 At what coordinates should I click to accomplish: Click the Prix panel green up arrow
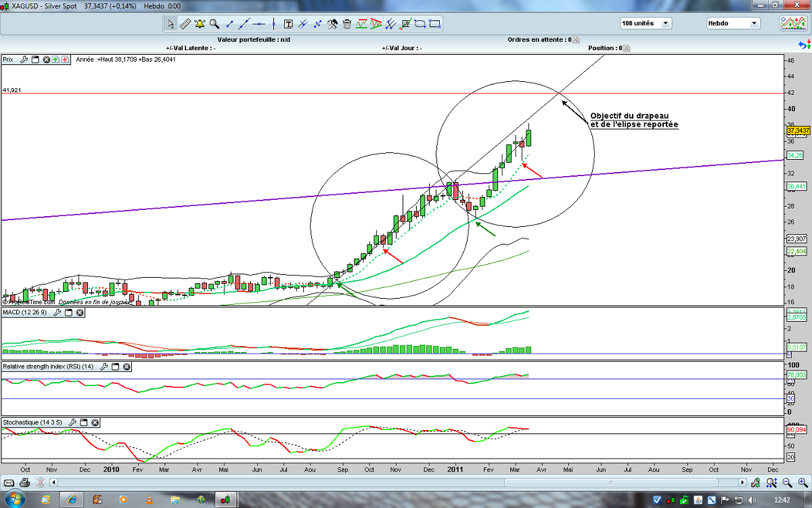point(55,60)
